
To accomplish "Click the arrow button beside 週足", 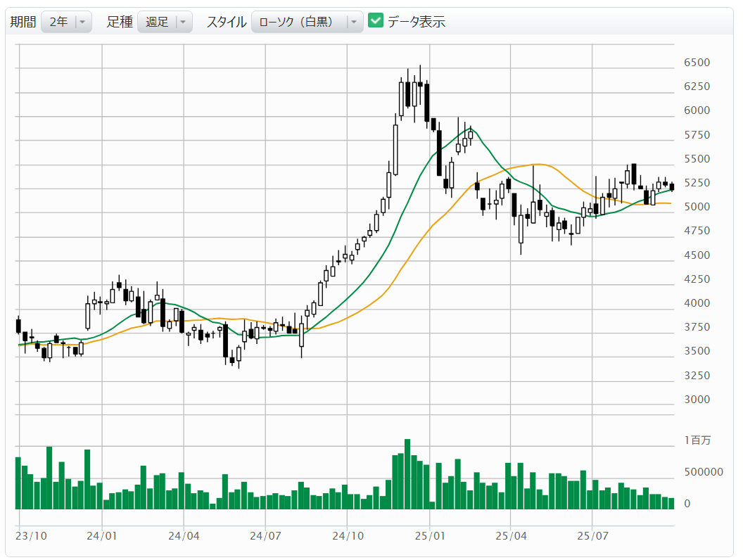I will point(182,22).
